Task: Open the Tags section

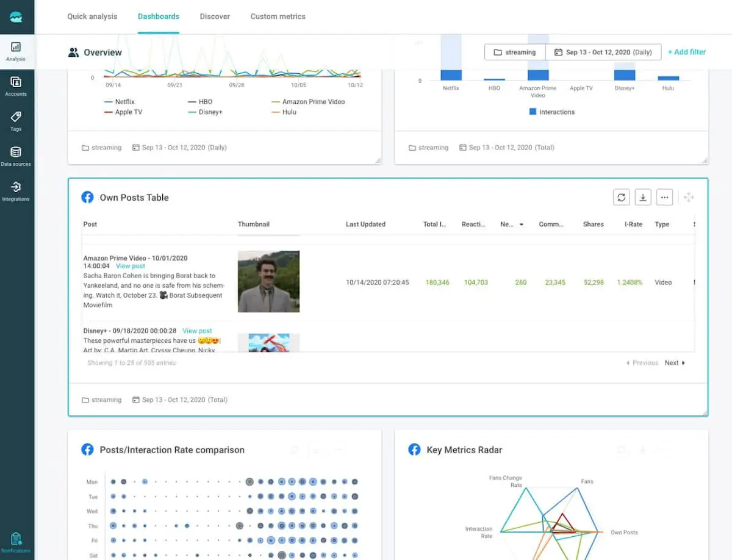Action: (16, 120)
